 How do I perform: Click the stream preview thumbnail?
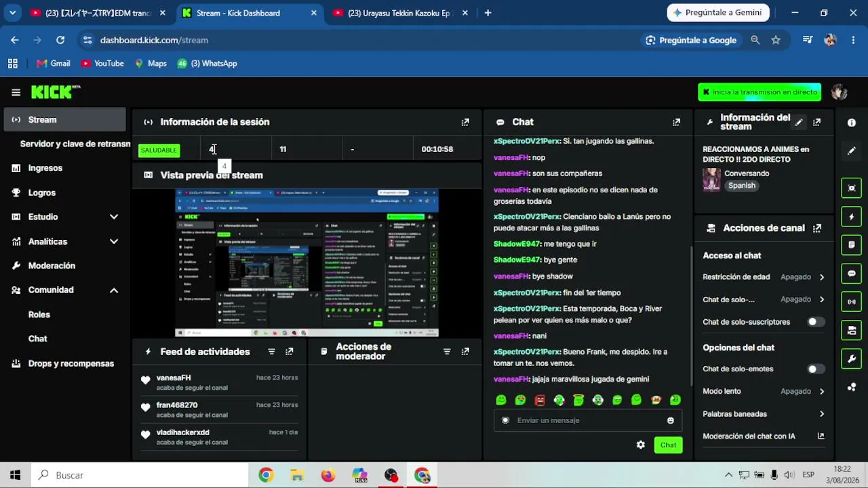(x=307, y=263)
